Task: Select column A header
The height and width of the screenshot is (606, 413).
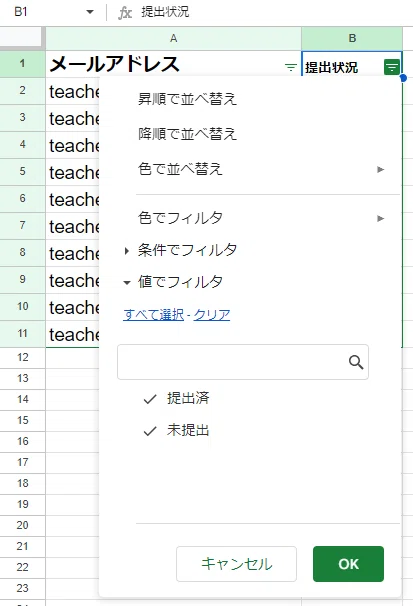Action: 173,38
